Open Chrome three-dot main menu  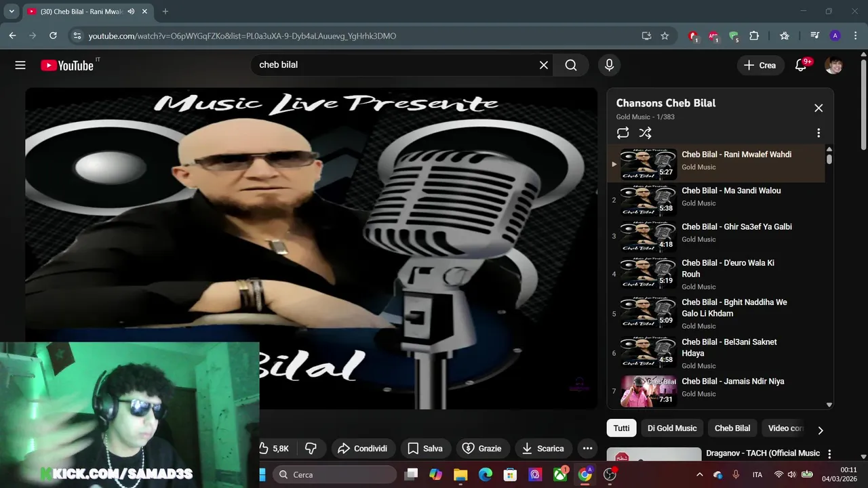(x=854, y=36)
